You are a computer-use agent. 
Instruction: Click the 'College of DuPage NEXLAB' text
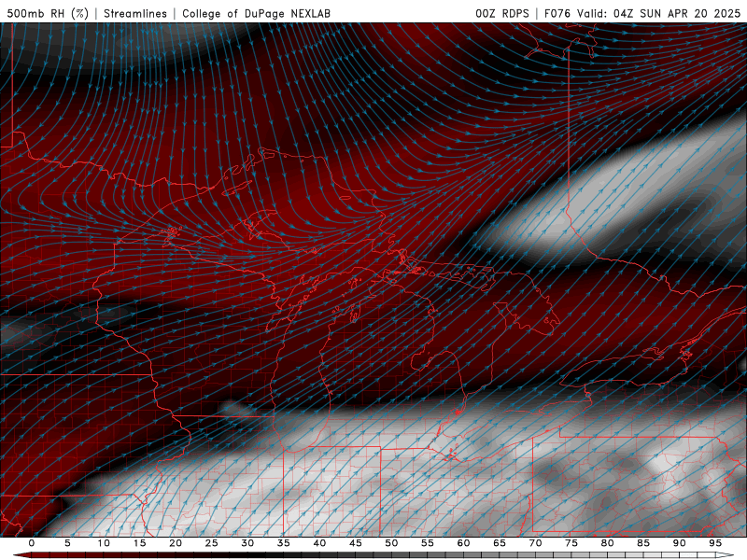point(256,14)
